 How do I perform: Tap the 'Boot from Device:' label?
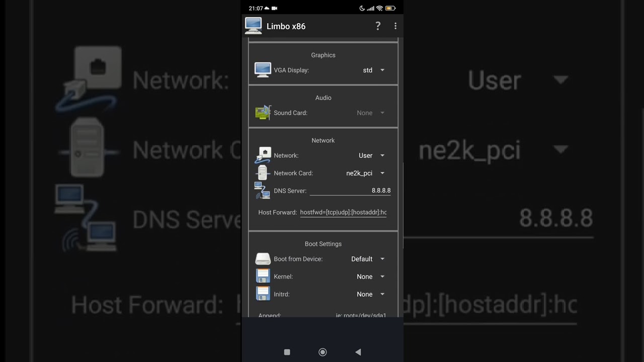298,259
